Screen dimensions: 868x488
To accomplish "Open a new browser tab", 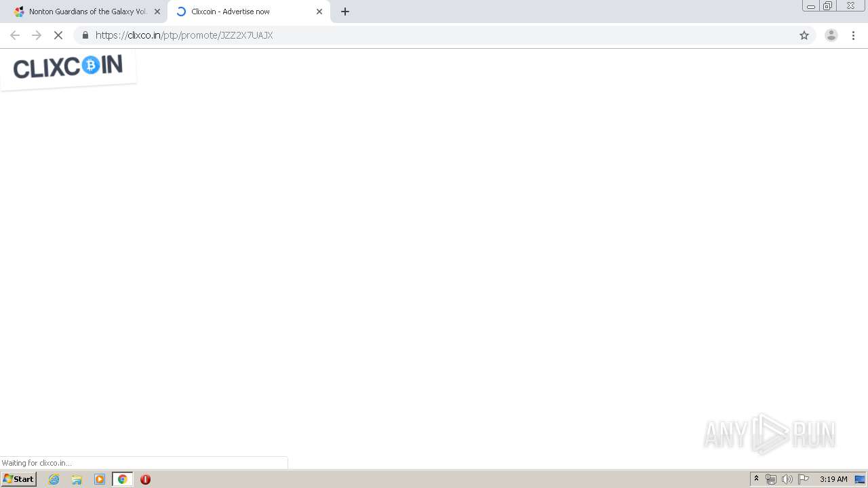I will (345, 12).
